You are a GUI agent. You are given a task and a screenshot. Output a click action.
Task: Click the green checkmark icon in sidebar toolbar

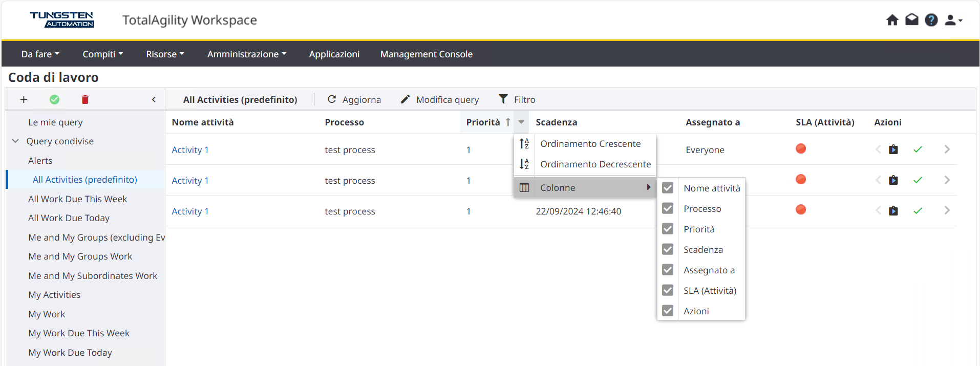(54, 100)
